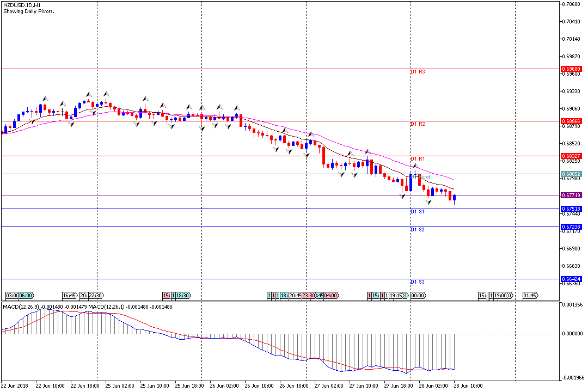Click the red 0.69680 price tag
Image resolution: width=588 pixels, height=392 pixels.
point(571,69)
